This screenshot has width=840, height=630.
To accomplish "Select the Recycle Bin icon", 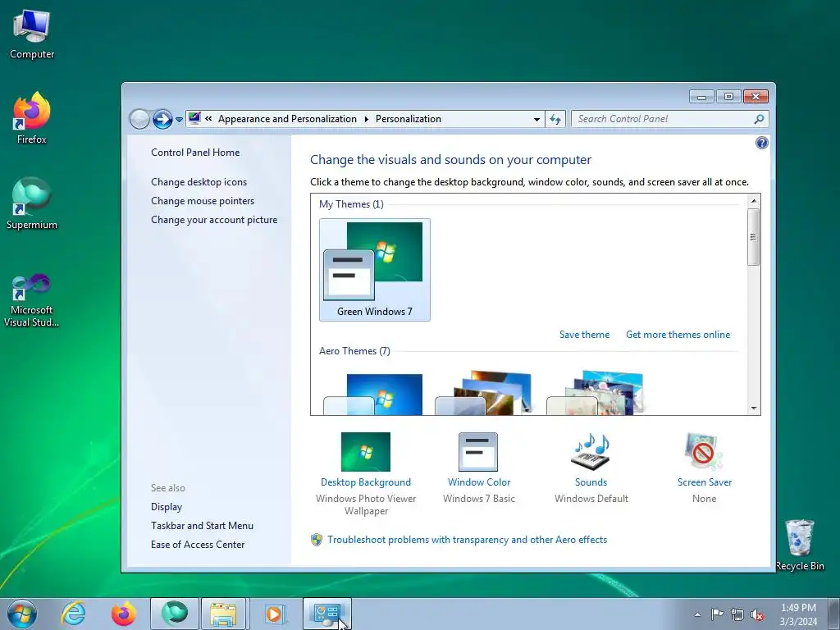I will [800, 546].
